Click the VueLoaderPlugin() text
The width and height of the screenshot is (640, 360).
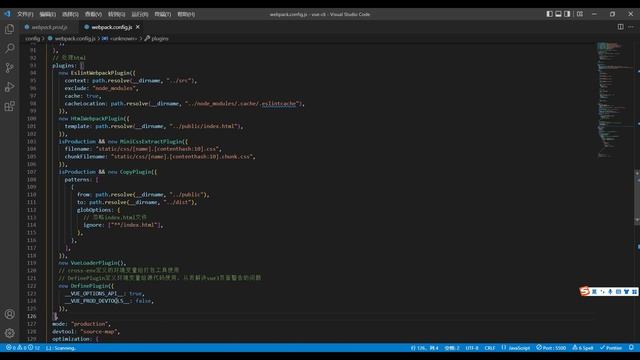[98, 263]
